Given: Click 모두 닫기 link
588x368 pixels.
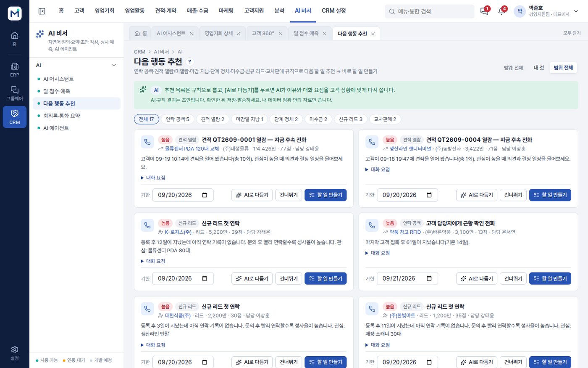Looking at the screenshot, I should pos(572,33).
